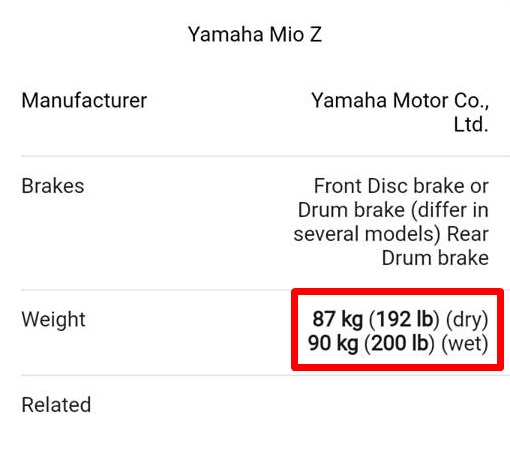Select the Weight row label
510x454 pixels.
53,320
